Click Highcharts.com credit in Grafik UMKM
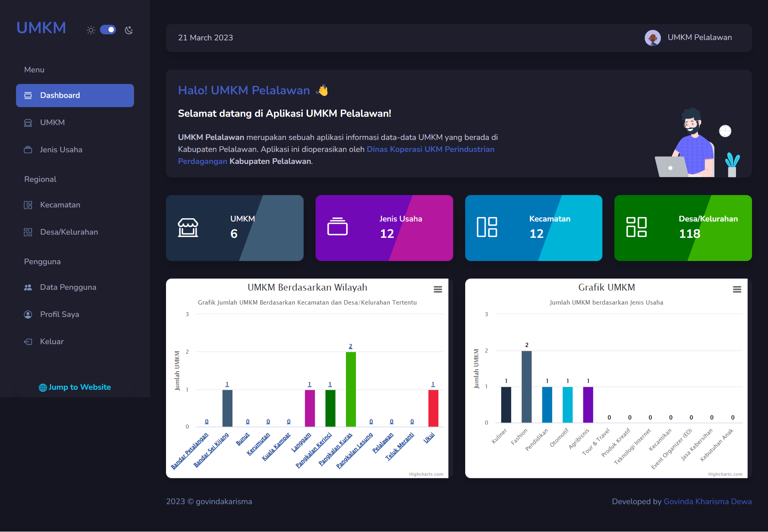The width and height of the screenshot is (768, 532). (725, 474)
